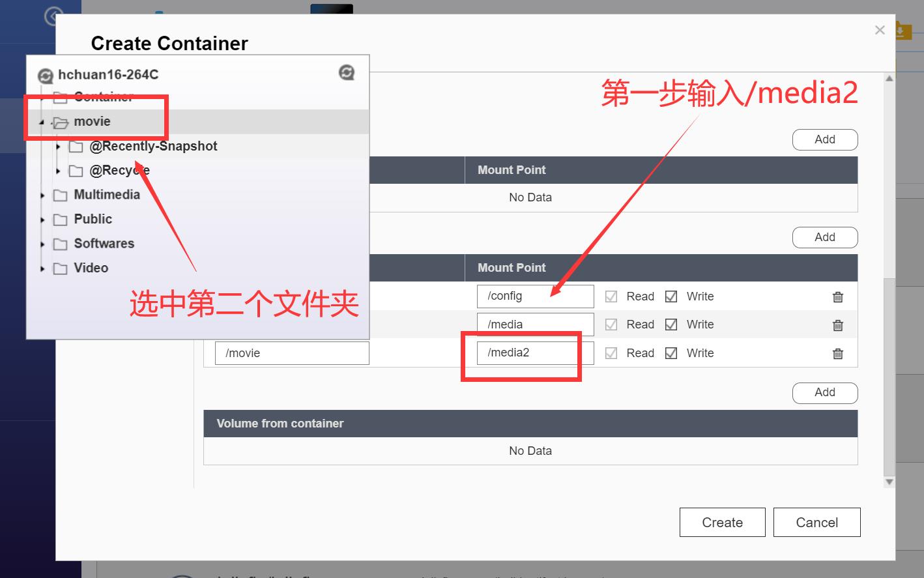Click the refresh icon beside hchuan16-264C
Viewport: 924px width, 578px height.
coord(45,75)
